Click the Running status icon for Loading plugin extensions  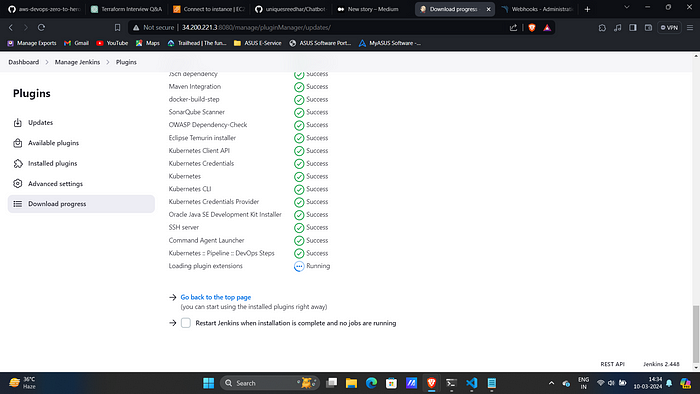pos(299,266)
